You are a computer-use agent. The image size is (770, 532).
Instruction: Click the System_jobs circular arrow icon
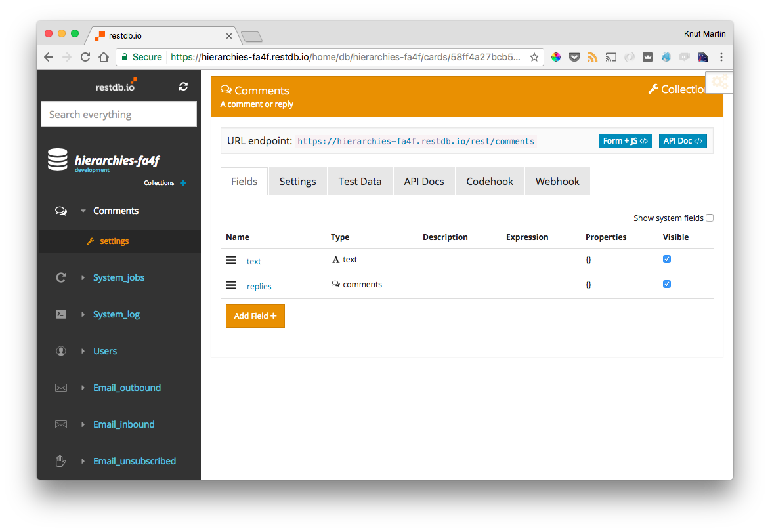click(x=61, y=277)
